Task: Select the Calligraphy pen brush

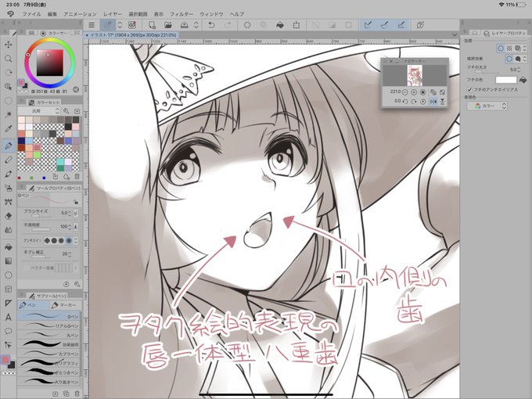Action: click(x=49, y=363)
